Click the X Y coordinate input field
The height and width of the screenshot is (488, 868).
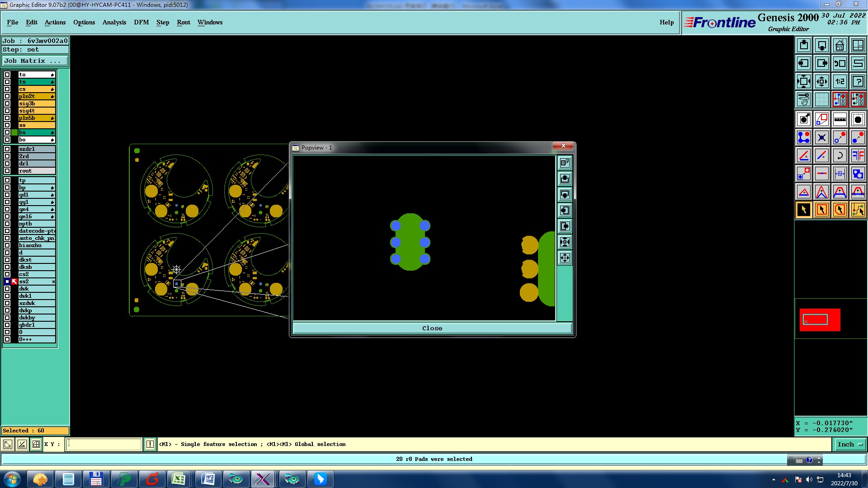[104, 445]
